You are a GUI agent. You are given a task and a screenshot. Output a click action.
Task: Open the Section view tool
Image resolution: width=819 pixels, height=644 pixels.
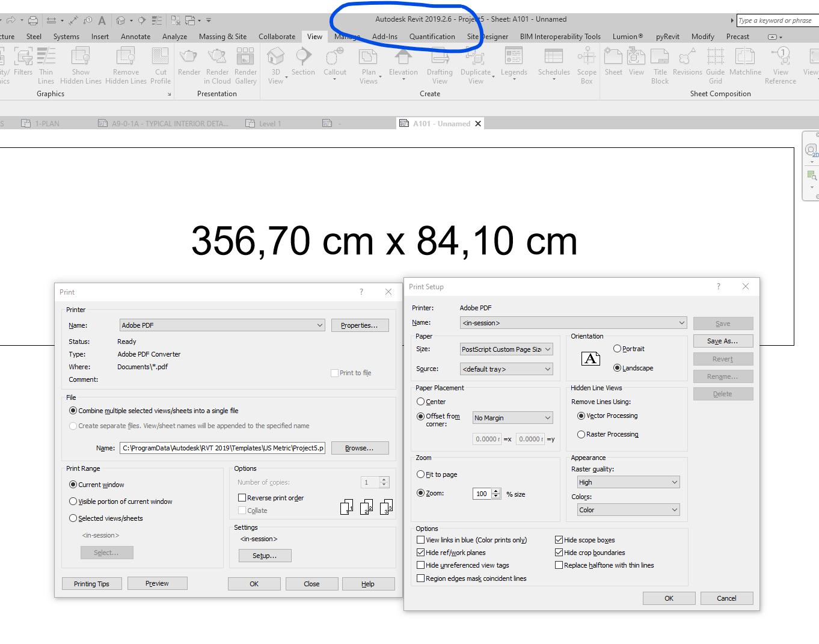[x=303, y=63]
